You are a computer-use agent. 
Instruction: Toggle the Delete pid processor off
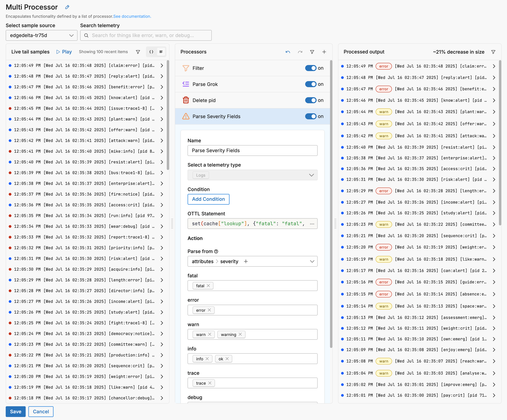[311, 100]
